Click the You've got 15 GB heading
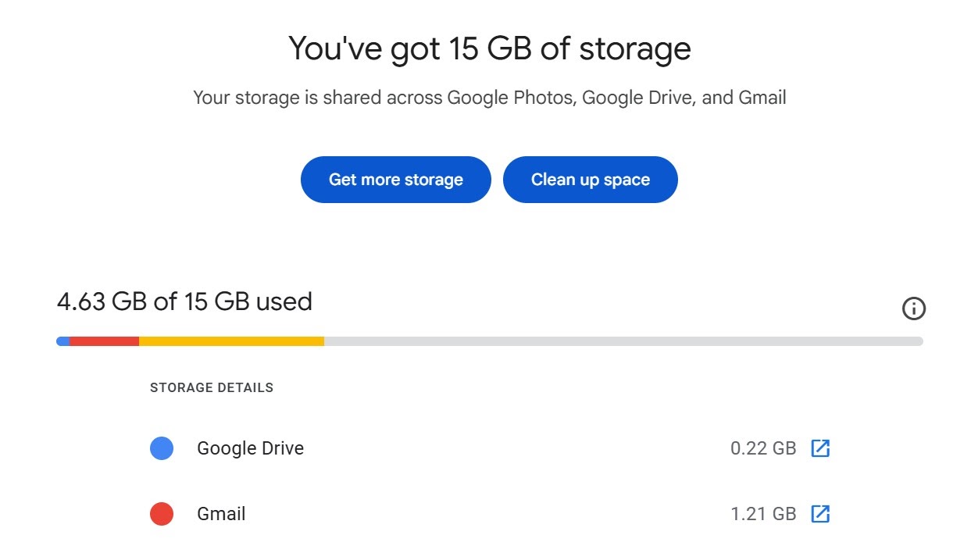This screenshot has height=560, width=971. [489, 48]
